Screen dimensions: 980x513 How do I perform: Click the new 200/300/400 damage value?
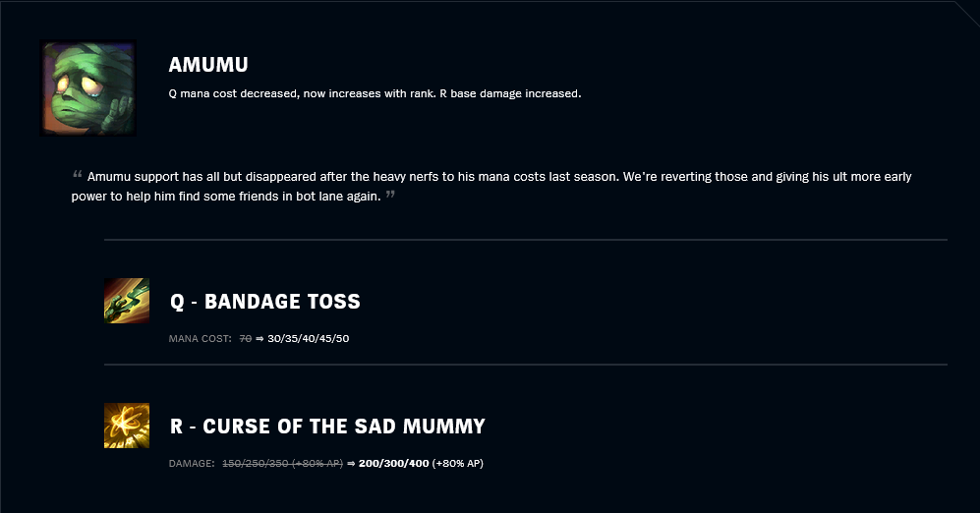[x=394, y=464]
